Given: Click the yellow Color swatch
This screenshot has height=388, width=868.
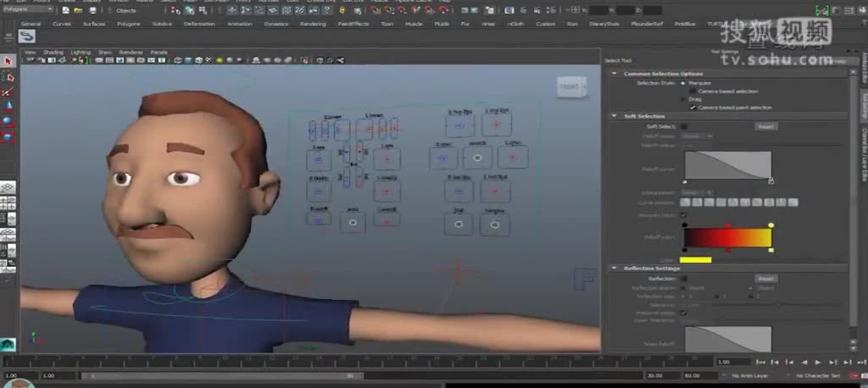Looking at the screenshot, I should pyautogui.click(x=695, y=259).
